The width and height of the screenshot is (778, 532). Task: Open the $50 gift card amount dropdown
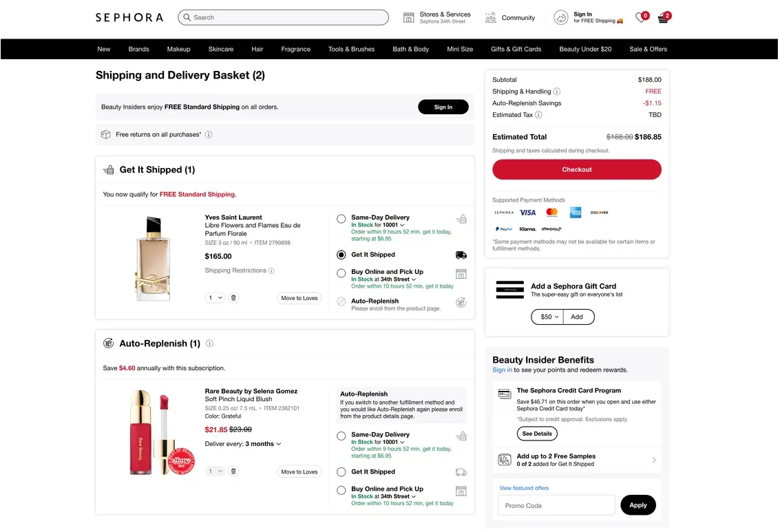click(x=547, y=317)
